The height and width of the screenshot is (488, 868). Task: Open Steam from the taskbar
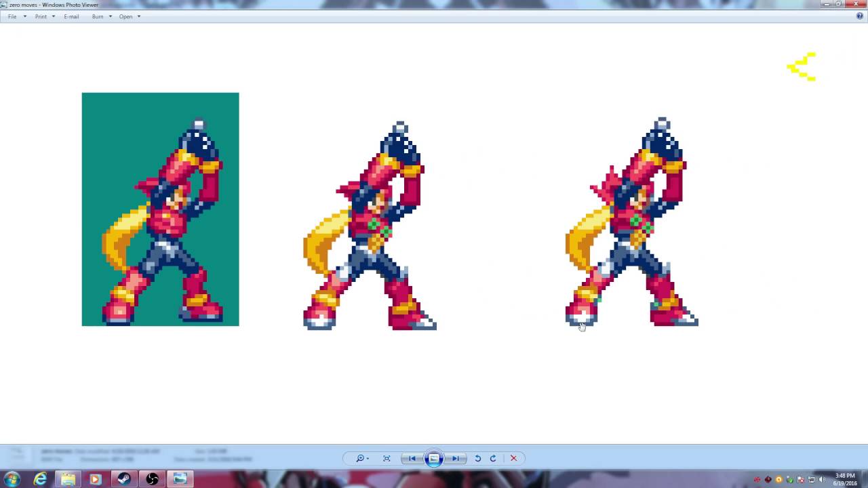124,479
